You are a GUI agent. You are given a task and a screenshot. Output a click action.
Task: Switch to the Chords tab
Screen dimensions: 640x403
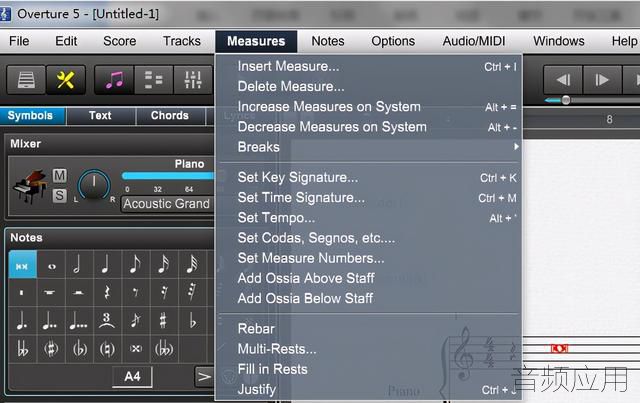(170, 116)
